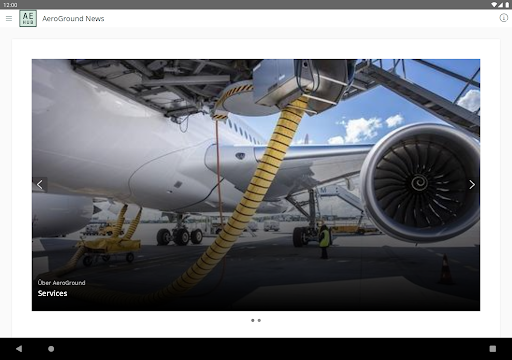Open the hamburger navigation menu
Screen dimensions: 512x360
tap(9, 19)
